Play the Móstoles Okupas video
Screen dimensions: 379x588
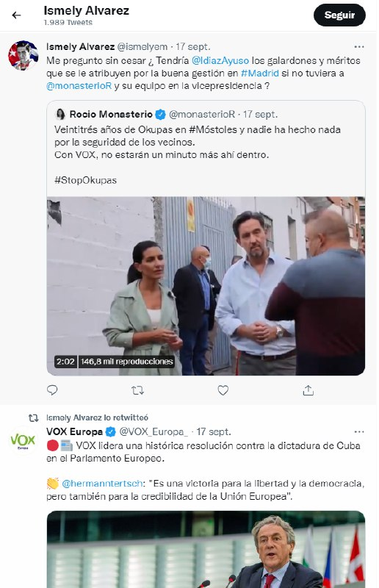pos(206,286)
